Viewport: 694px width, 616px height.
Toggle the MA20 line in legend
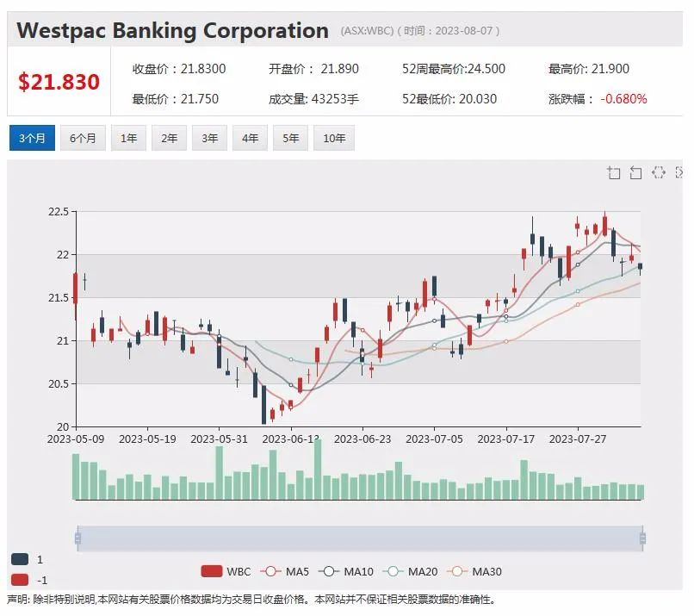(410, 571)
